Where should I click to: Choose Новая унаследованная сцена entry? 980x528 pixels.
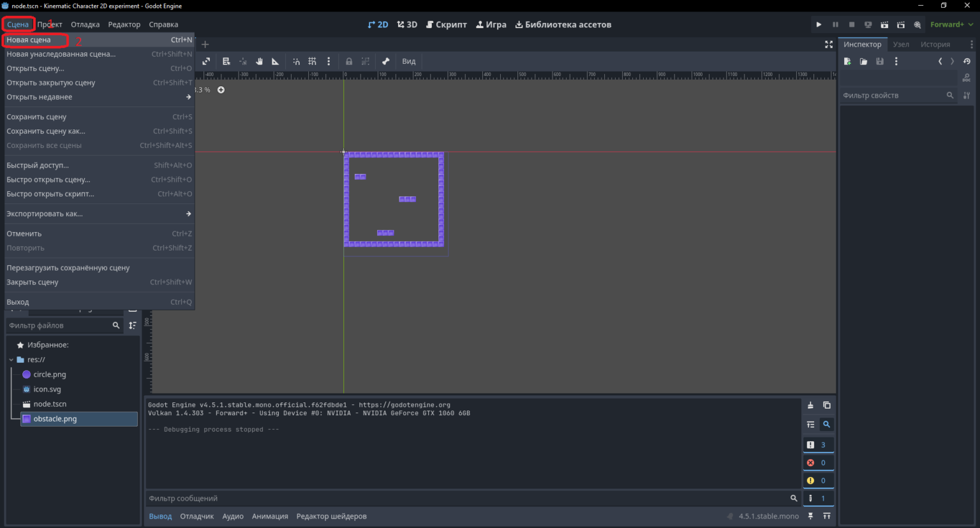click(x=99, y=54)
